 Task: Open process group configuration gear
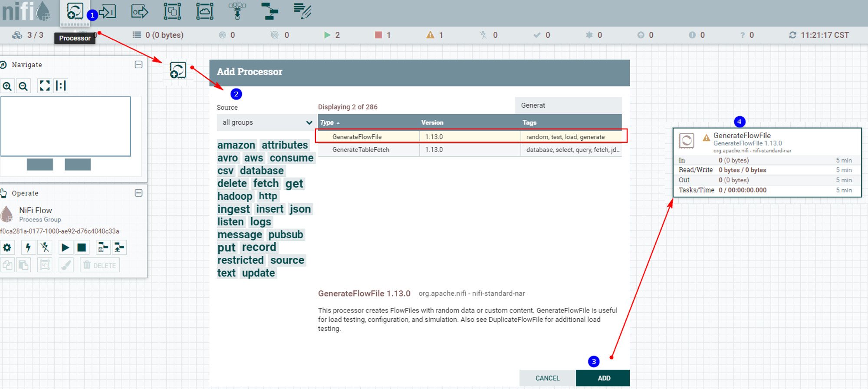coord(7,247)
